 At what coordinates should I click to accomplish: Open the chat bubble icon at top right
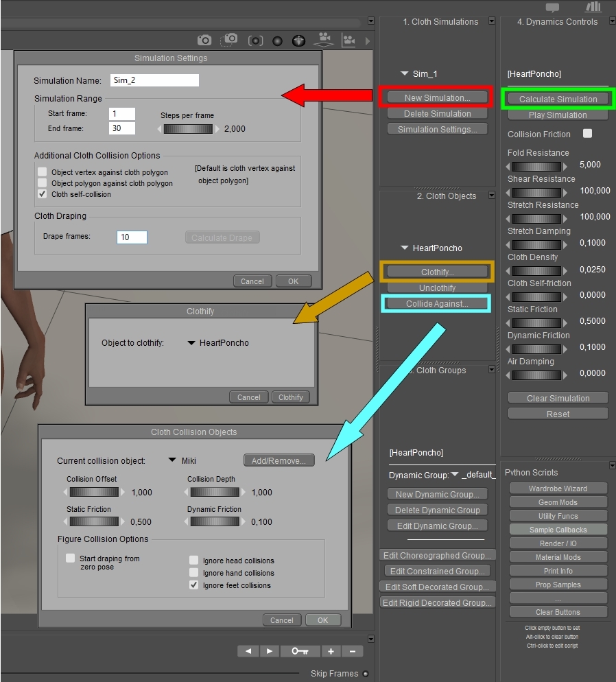pos(552,8)
